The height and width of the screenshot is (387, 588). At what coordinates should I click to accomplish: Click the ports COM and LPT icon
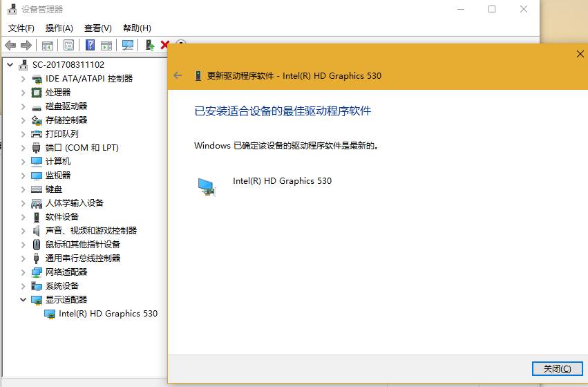(37, 148)
